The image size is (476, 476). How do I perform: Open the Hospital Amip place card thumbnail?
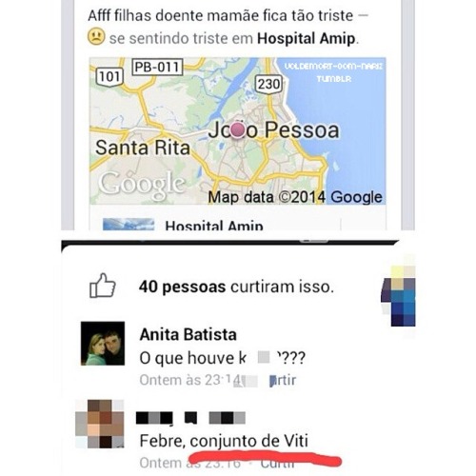pyautogui.click(x=129, y=224)
